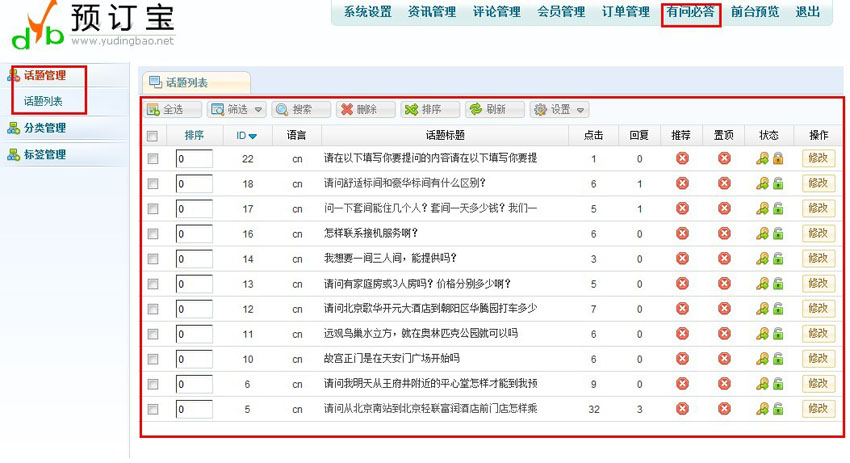
Task: Open 系统设置 in the top menu
Action: coord(368,12)
